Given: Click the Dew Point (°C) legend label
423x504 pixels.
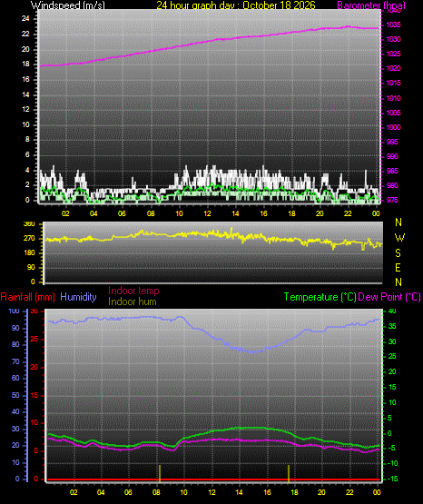Looking at the screenshot, I should pos(389,297).
